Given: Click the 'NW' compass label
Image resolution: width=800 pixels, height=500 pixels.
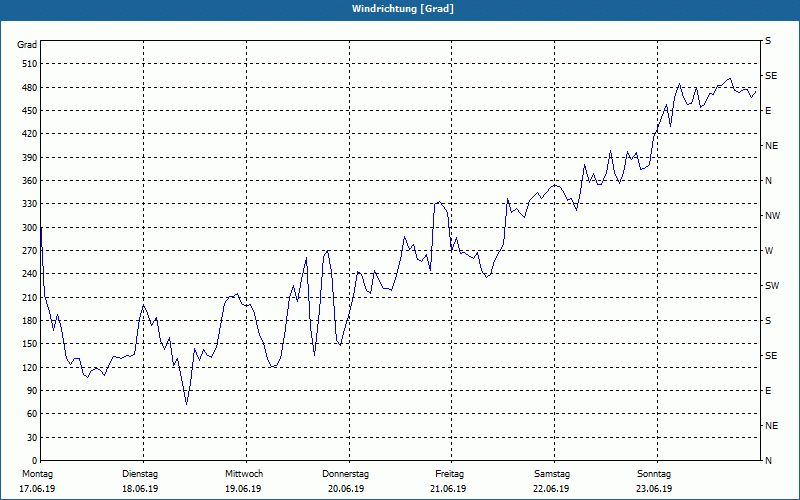Looking at the screenshot, I should point(772,216).
